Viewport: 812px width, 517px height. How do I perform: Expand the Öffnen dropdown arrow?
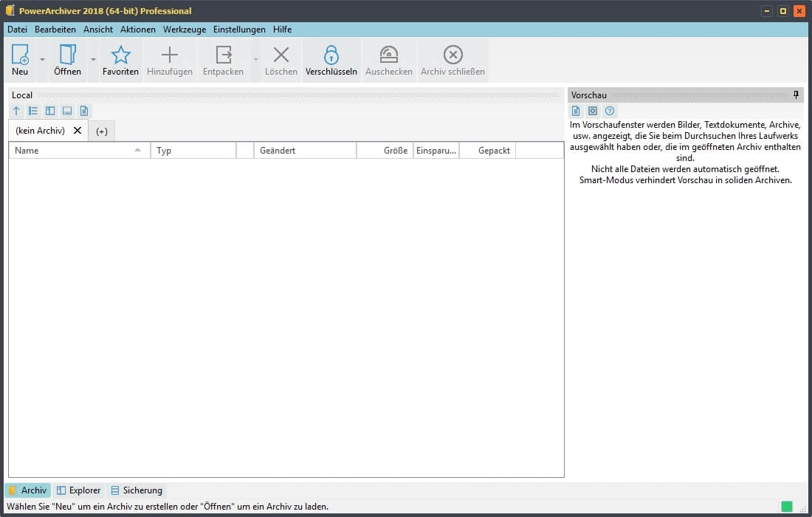(x=93, y=60)
